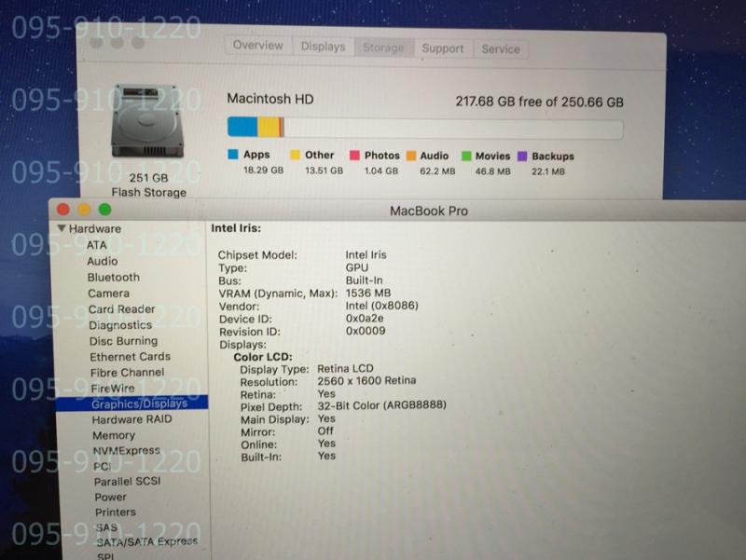Click the 'Color LCD:' display heading

(x=263, y=357)
